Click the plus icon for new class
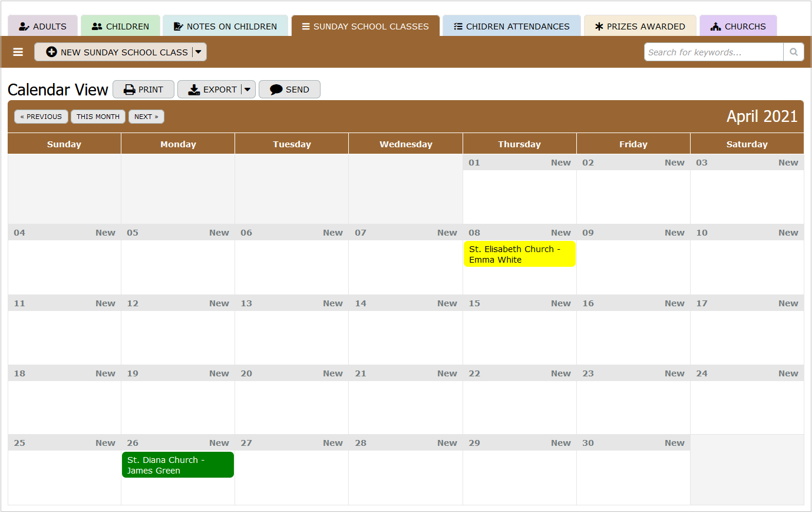The image size is (812, 513). [51, 52]
